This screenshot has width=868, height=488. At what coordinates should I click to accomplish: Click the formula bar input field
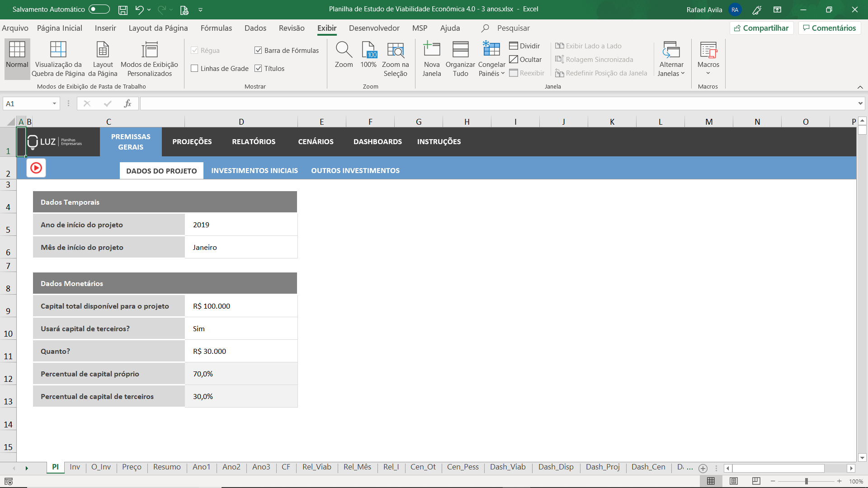(x=497, y=103)
